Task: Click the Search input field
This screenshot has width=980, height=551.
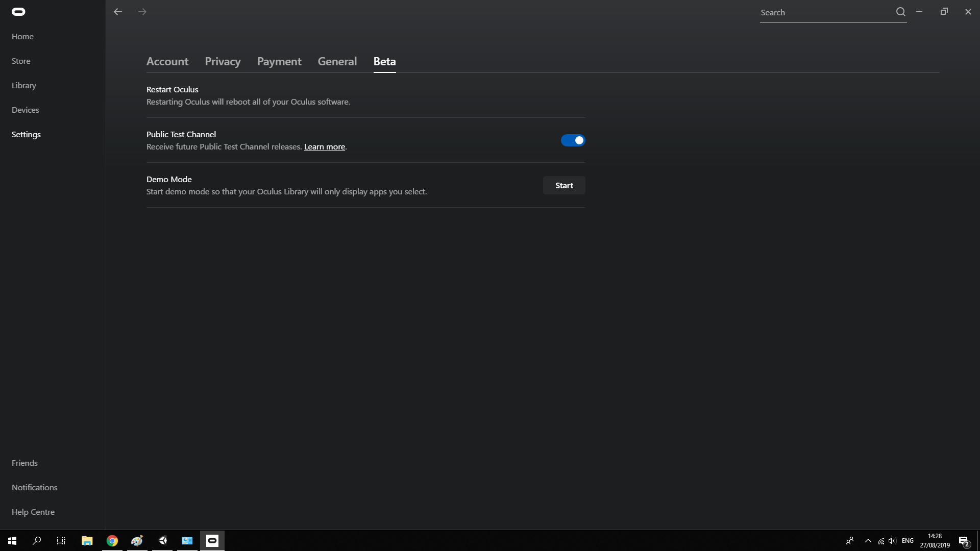Action: tap(824, 13)
